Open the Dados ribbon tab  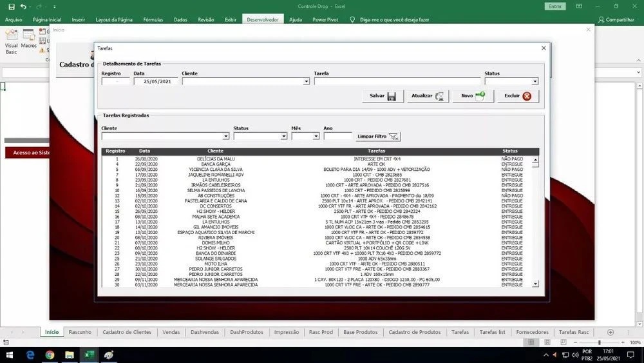tap(180, 19)
